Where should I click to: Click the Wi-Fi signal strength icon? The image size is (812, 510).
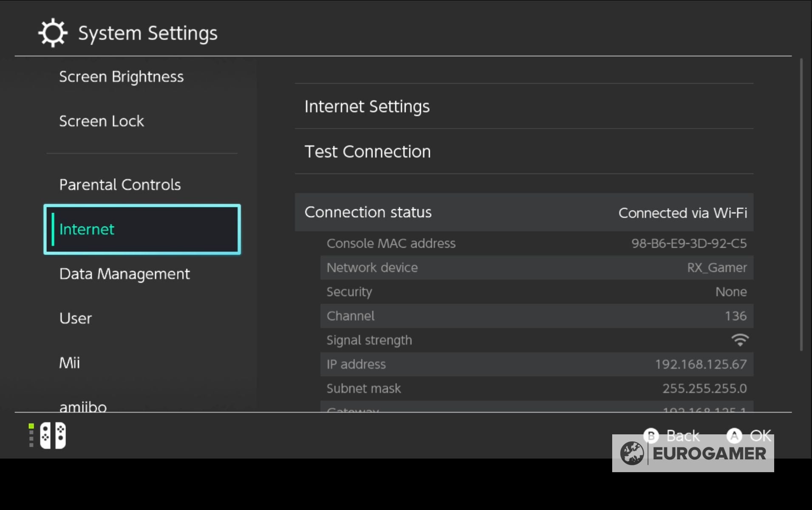[740, 340]
